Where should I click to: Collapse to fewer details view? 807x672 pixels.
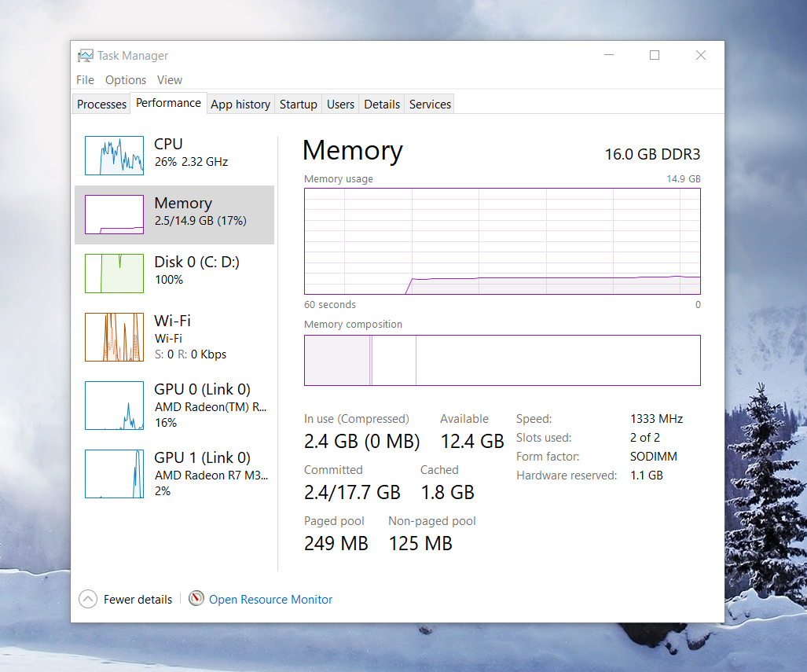pos(125,599)
